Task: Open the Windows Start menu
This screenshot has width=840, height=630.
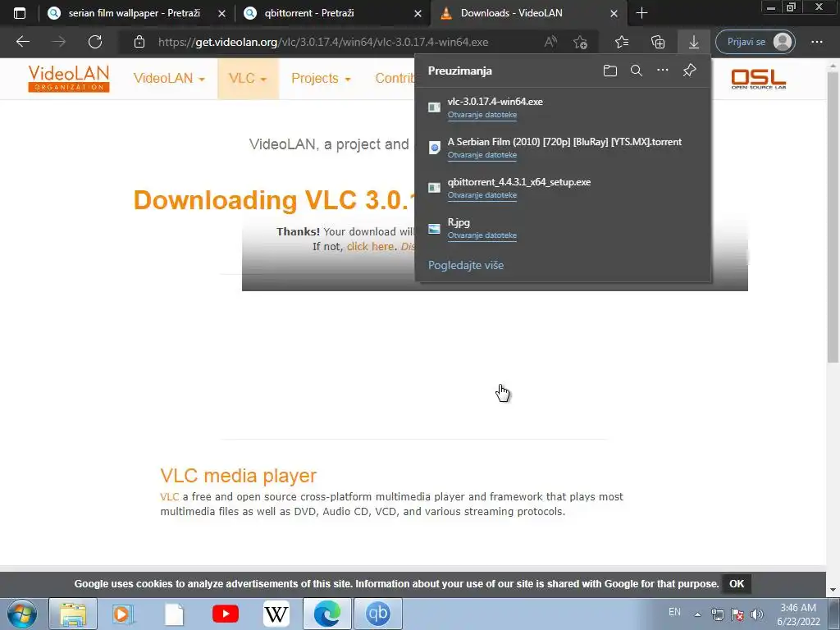Action: (21, 614)
